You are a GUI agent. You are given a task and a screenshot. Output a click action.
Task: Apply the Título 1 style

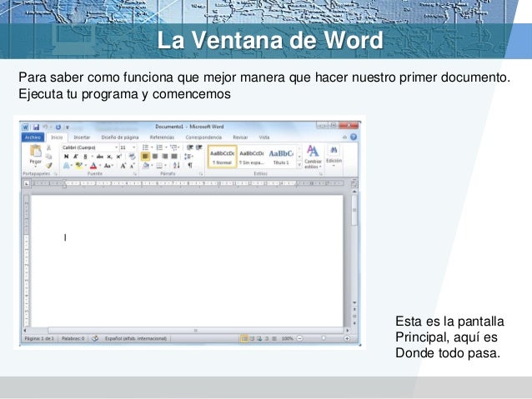281,157
